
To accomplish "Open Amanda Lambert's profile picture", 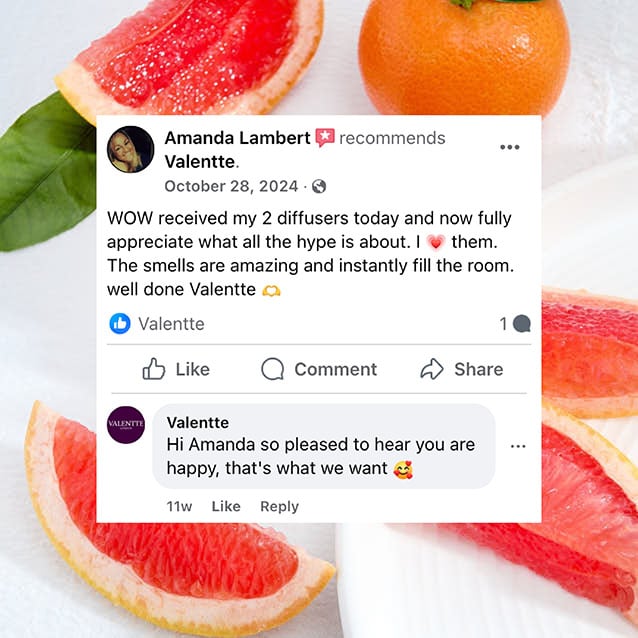I will point(131,149).
